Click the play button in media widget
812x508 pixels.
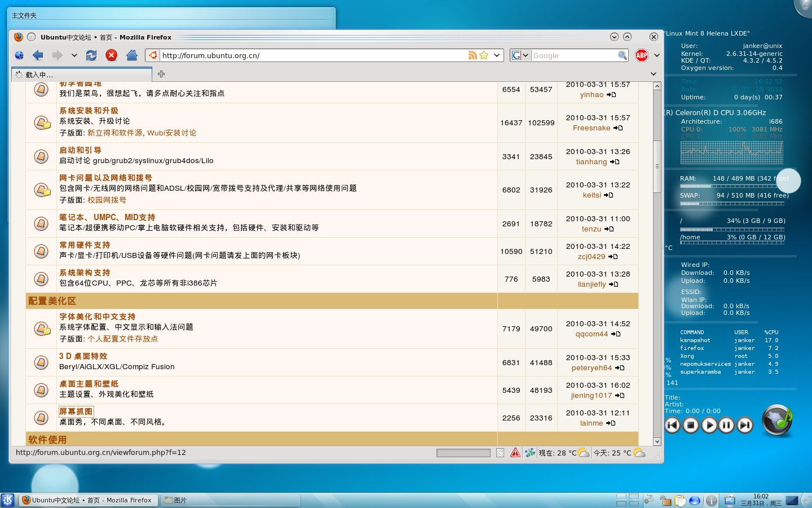(x=709, y=425)
